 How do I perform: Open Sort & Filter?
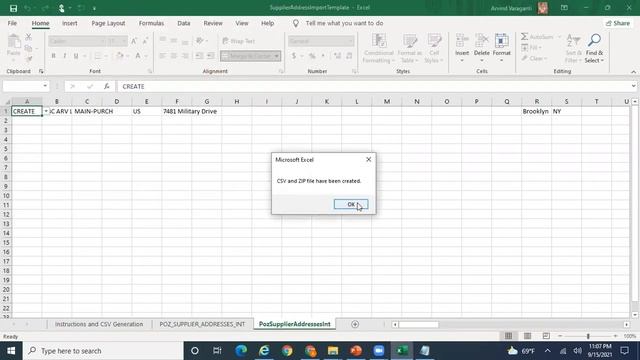[x=573, y=49]
